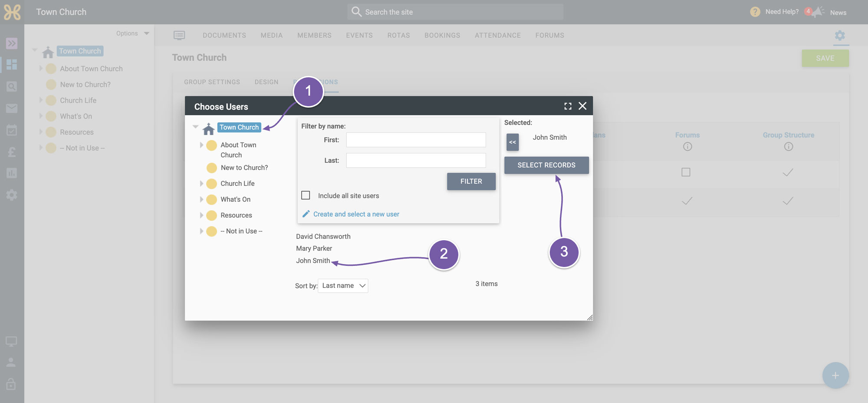Expand -- Not in Use -- in the dialog tree
Image resolution: width=868 pixels, height=403 pixels.
point(201,231)
